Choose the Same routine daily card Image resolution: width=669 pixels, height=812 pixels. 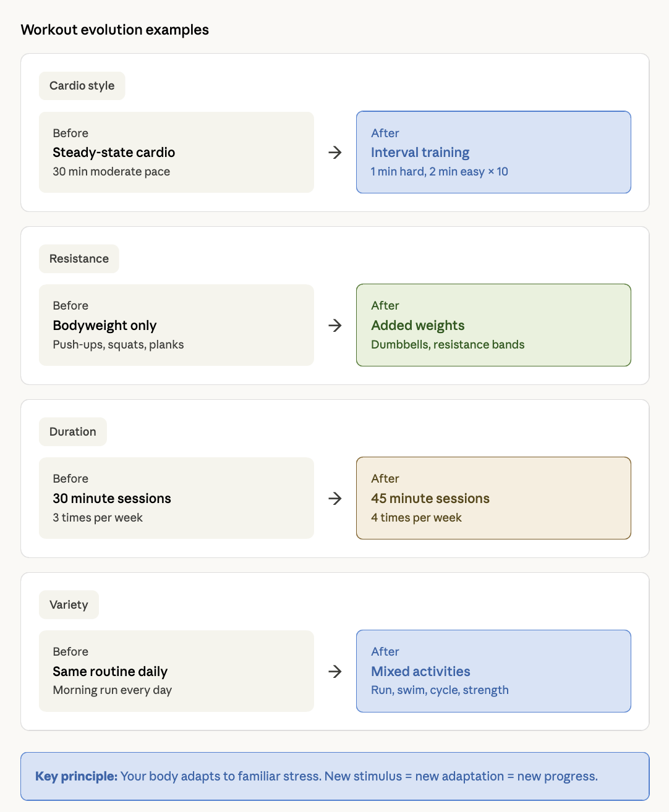tap(176, 671)
